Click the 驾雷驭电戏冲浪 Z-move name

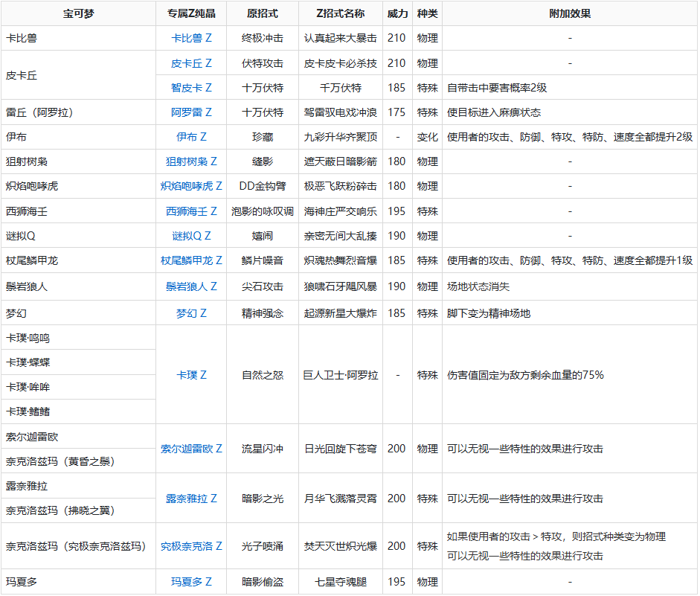coord(341,112)
